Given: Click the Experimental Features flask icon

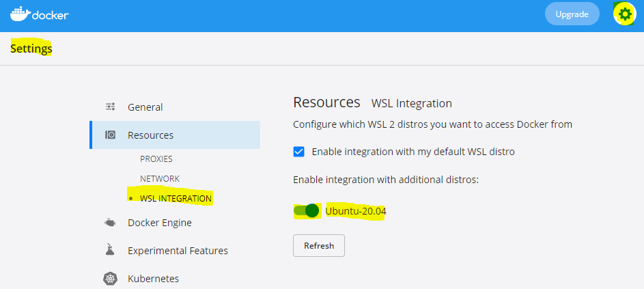Looking at the screenshot, I should click(110, 251).
